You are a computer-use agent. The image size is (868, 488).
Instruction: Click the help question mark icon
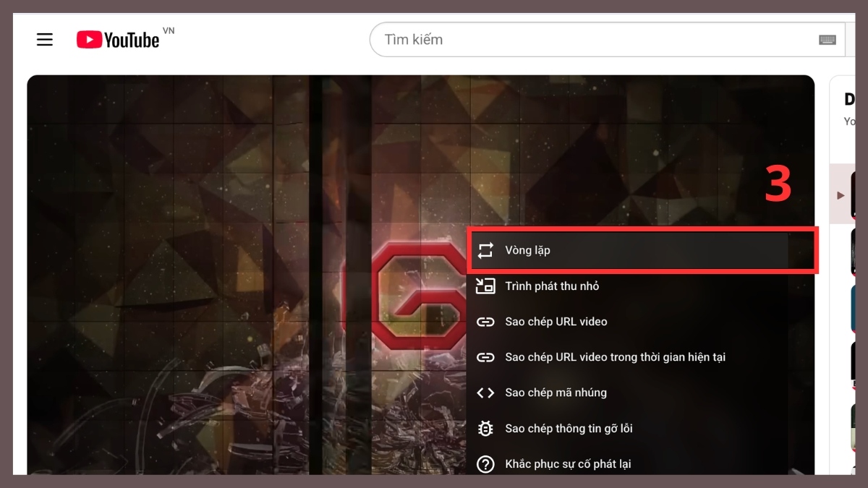coord(485,464)
